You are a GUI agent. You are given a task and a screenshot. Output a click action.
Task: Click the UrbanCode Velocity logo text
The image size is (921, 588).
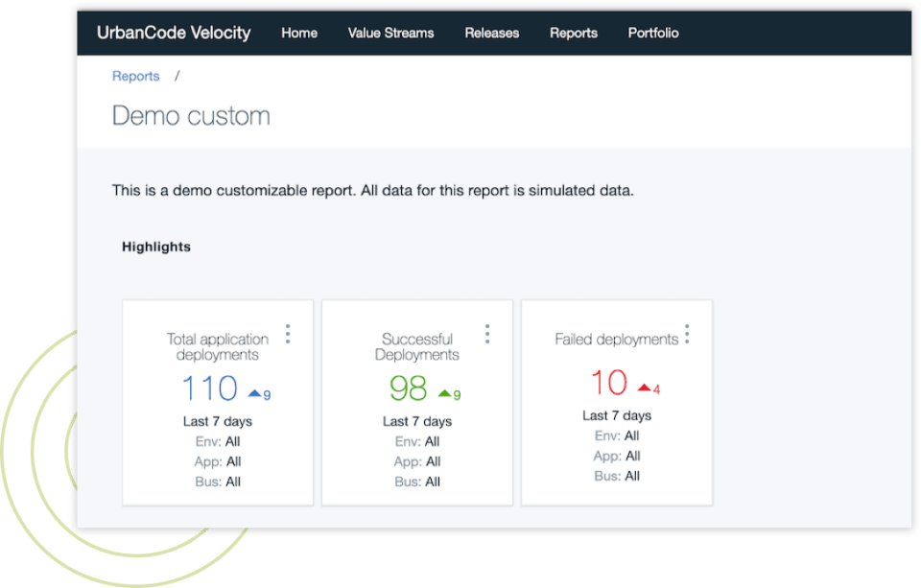pos(174,33)
